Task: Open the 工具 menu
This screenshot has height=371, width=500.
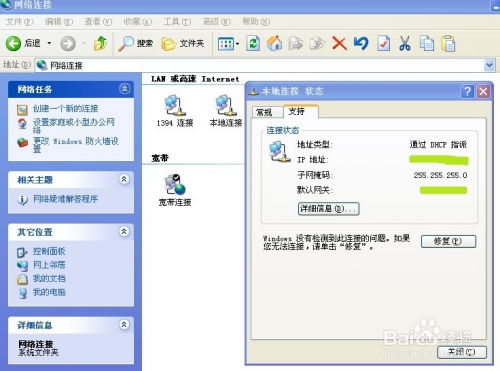Action: tap(177, 22)
